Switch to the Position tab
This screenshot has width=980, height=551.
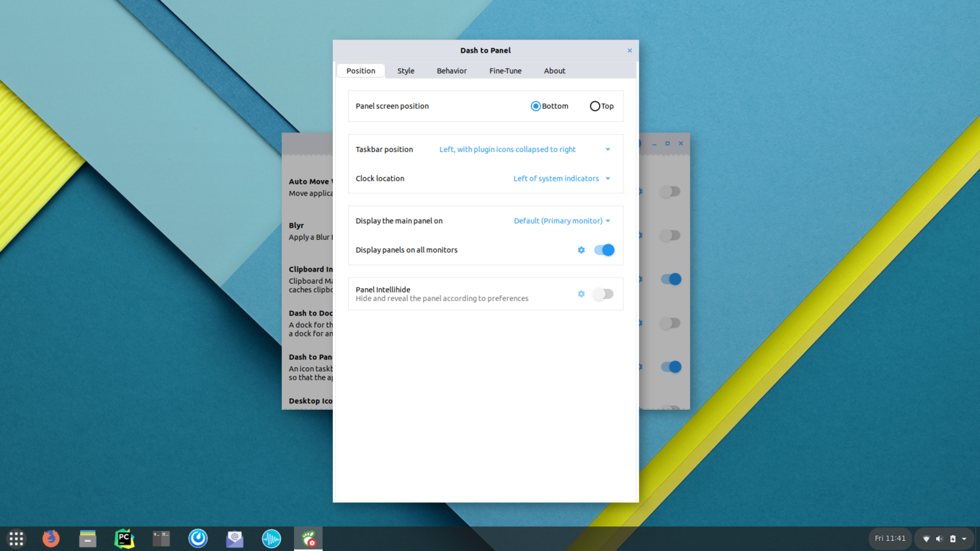coord(360,71)
